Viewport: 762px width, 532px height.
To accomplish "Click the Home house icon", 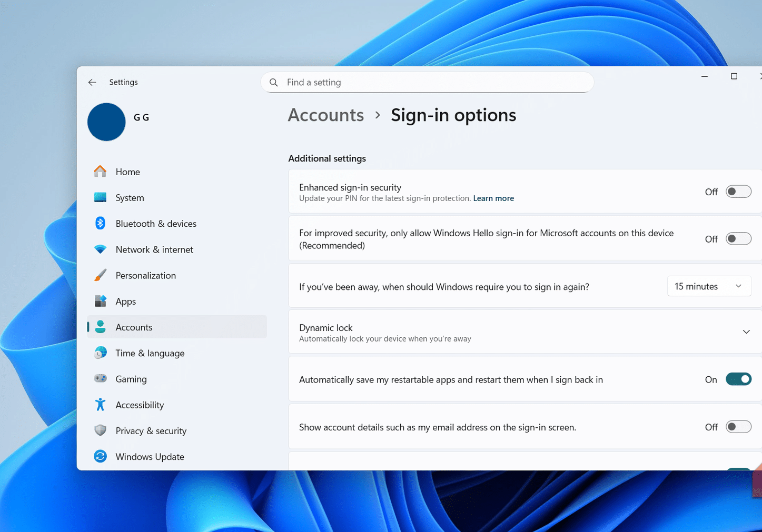I will [100, 172].
